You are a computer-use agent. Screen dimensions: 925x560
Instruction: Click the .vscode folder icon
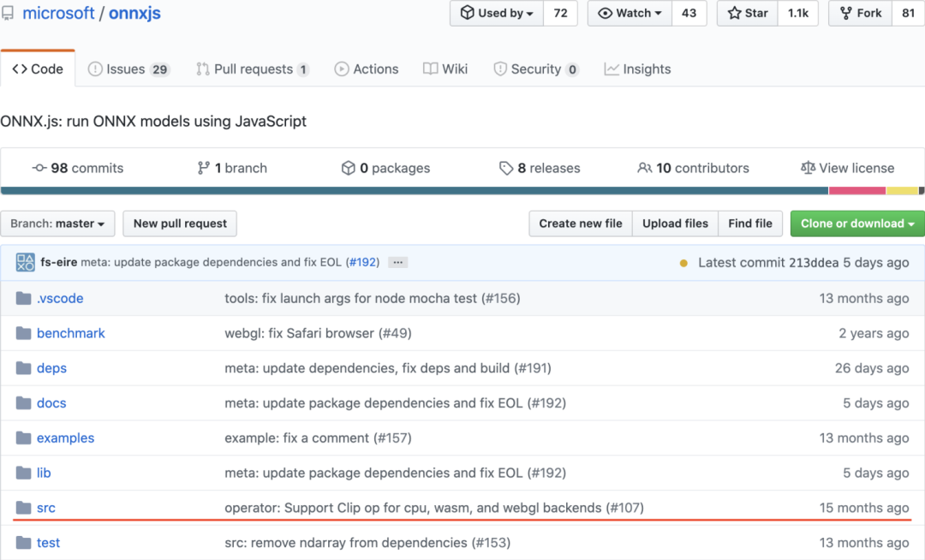24,298
